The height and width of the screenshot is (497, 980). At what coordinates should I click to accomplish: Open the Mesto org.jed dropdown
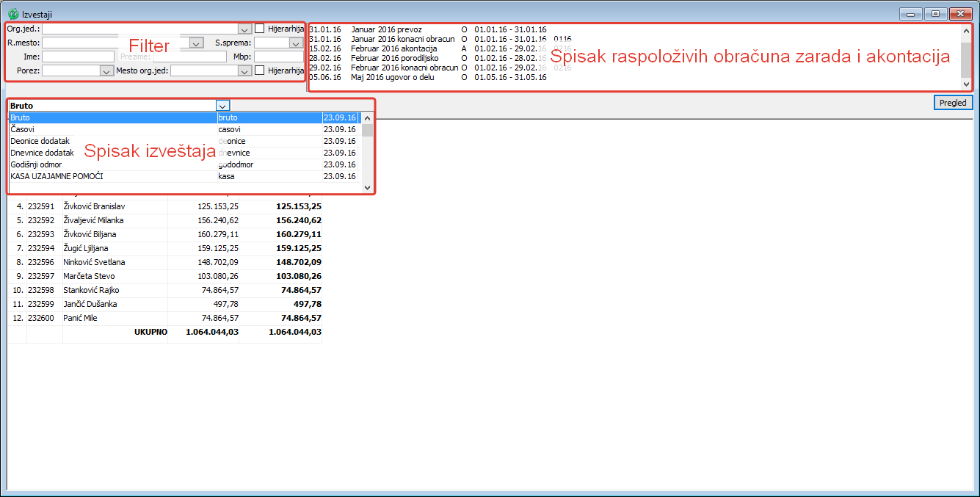tap(244, 71)
